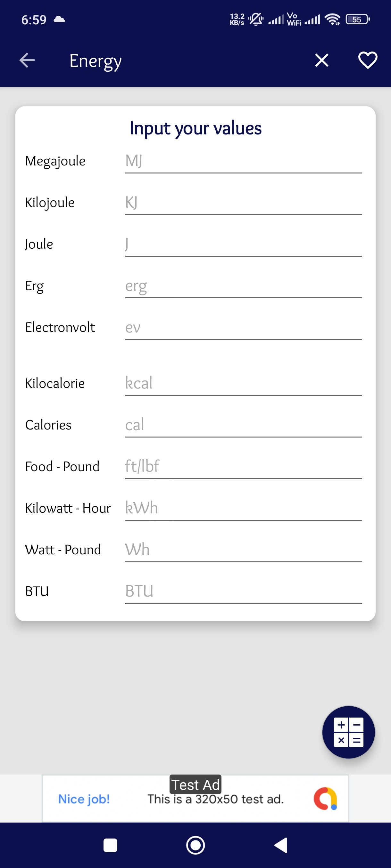Clear values with the X icon
This screenshot has height=868, width=391.
tap(321, 61)
